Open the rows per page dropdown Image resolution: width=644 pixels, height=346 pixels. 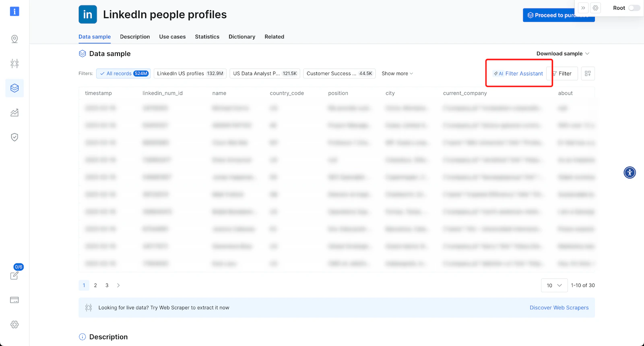tap(554, 285)
